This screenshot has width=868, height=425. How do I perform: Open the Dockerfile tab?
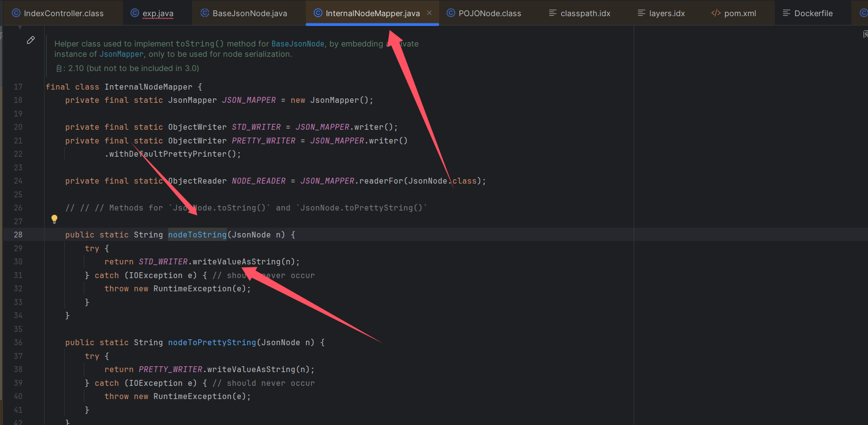point(808,13)
